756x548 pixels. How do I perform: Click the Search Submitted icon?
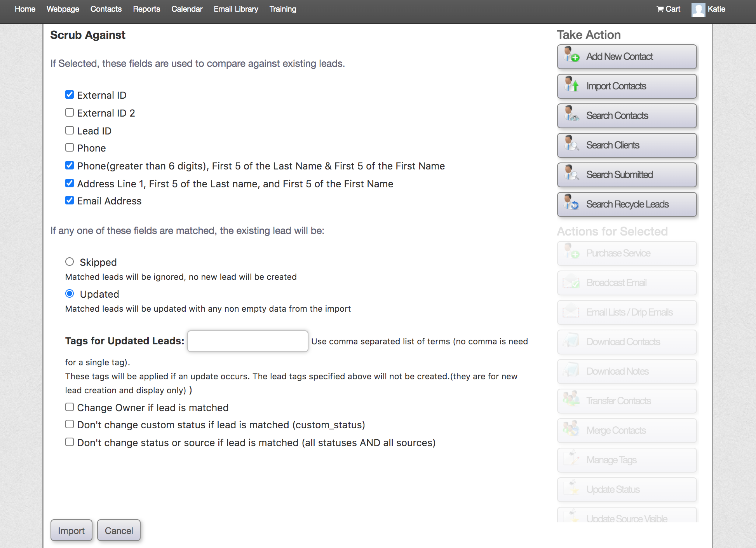[x=571, y=173]
